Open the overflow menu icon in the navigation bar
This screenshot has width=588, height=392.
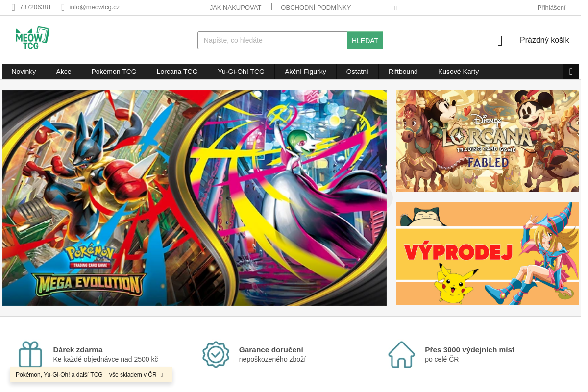(571, 72)
